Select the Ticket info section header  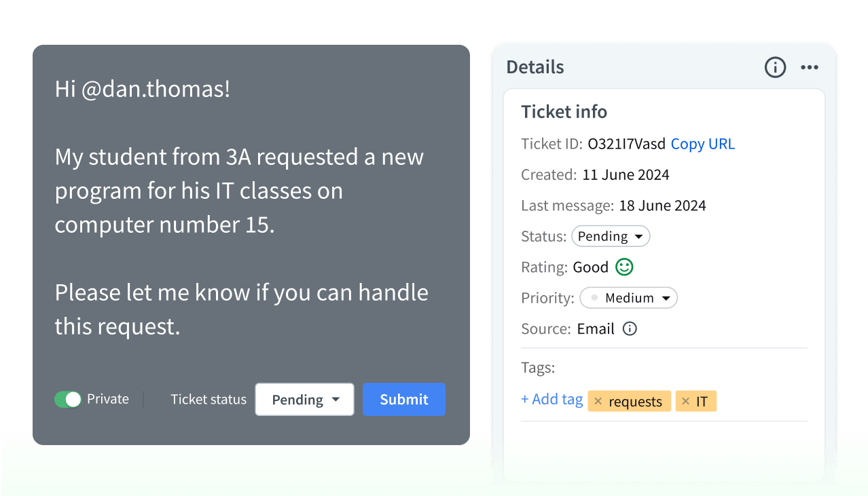click(x=564, y=111)
